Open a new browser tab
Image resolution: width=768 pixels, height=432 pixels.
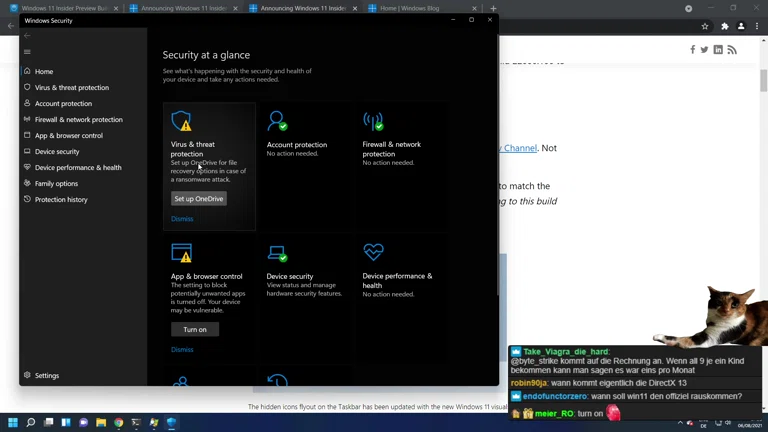coord(493,8)
